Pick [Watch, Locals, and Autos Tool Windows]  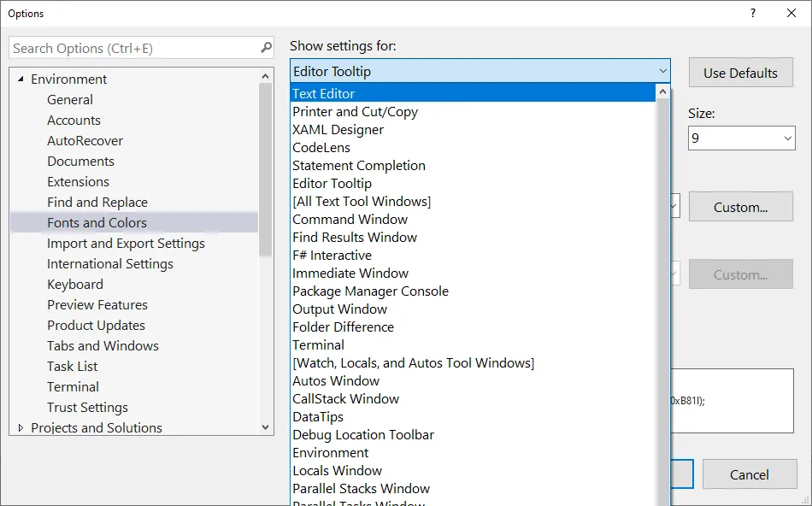[x=473, y=363]
